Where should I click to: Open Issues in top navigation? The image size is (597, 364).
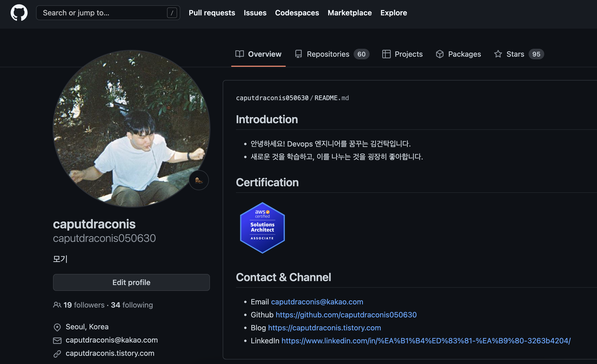(255, 13)
